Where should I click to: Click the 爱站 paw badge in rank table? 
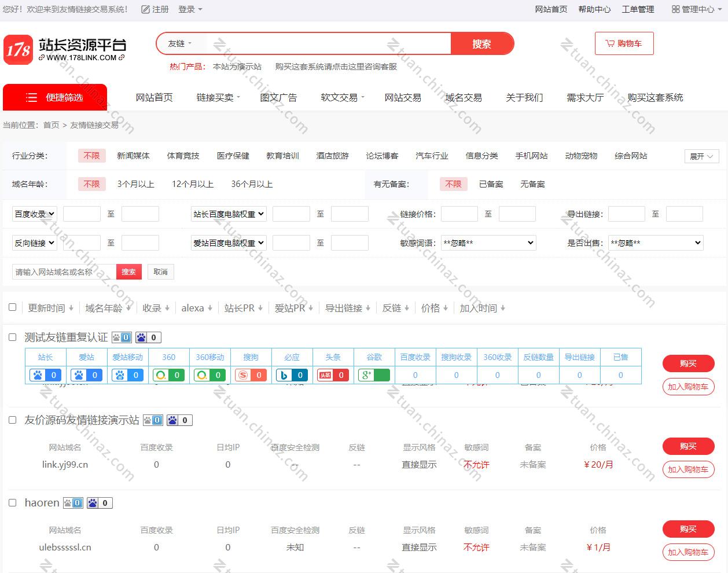pyautogui.click(x=87, y=375)
